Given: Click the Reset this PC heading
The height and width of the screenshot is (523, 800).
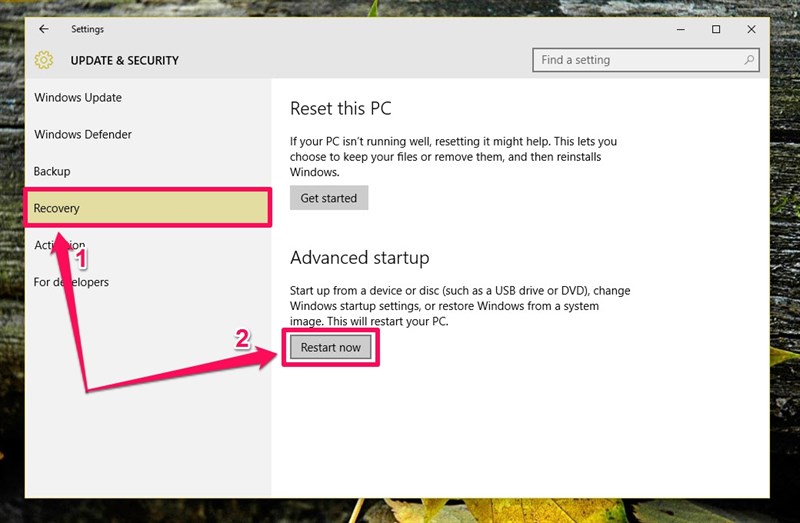Looking at the screenshot, I should click(340, 108).
